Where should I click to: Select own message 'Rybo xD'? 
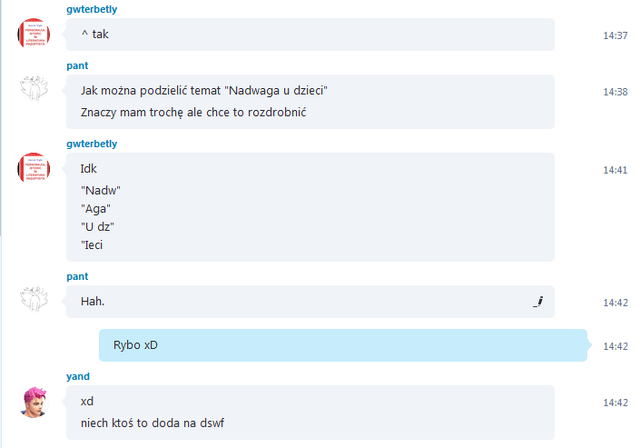pos(136,345)
